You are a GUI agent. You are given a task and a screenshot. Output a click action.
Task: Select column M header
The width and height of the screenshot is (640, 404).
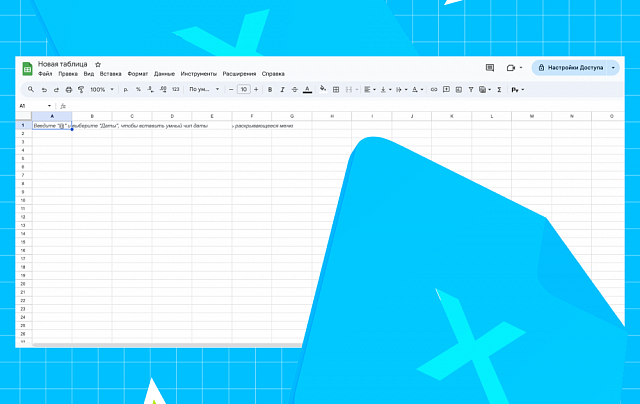tap(531, 116)
